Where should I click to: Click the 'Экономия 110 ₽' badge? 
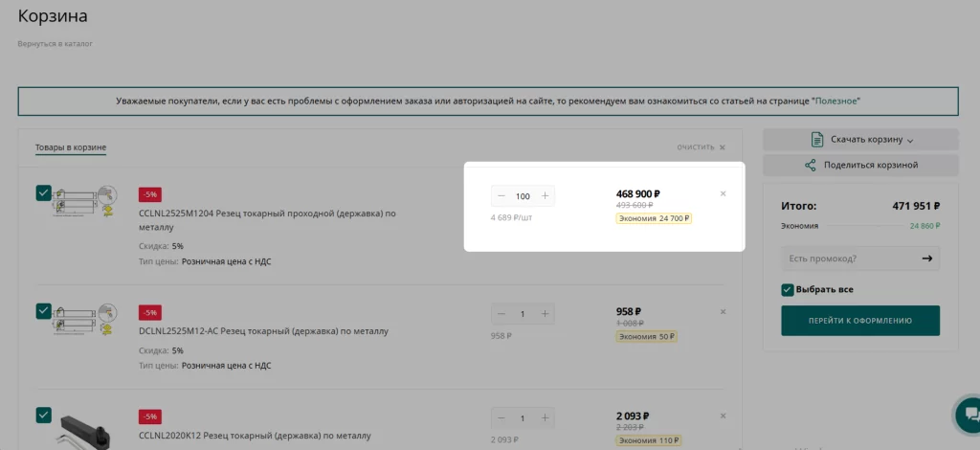pos(649,441)
